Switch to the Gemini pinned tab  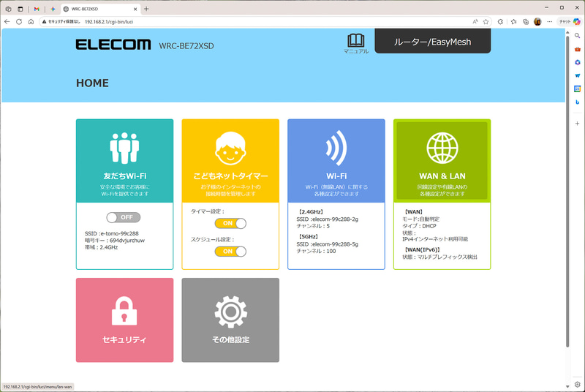[x=53, y=9]
